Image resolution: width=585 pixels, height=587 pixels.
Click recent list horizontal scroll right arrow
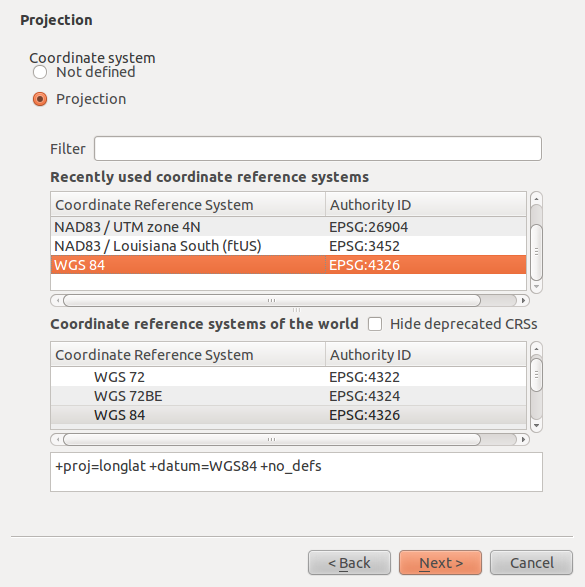point(523,300)
